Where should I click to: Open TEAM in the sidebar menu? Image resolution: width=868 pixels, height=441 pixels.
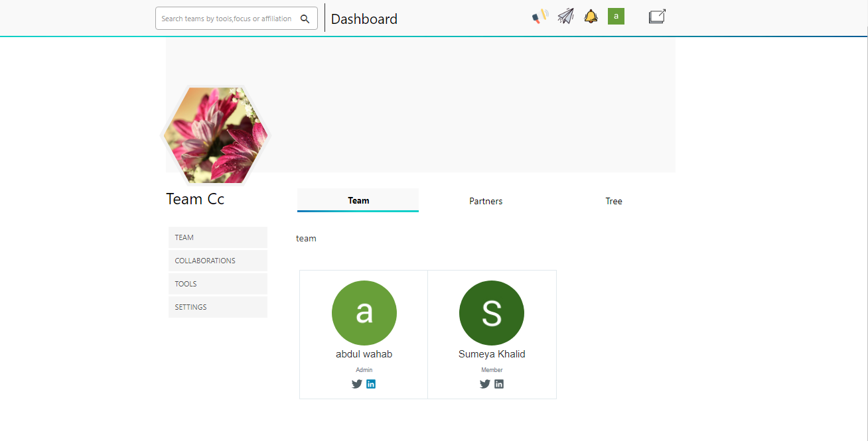[218, 237]
